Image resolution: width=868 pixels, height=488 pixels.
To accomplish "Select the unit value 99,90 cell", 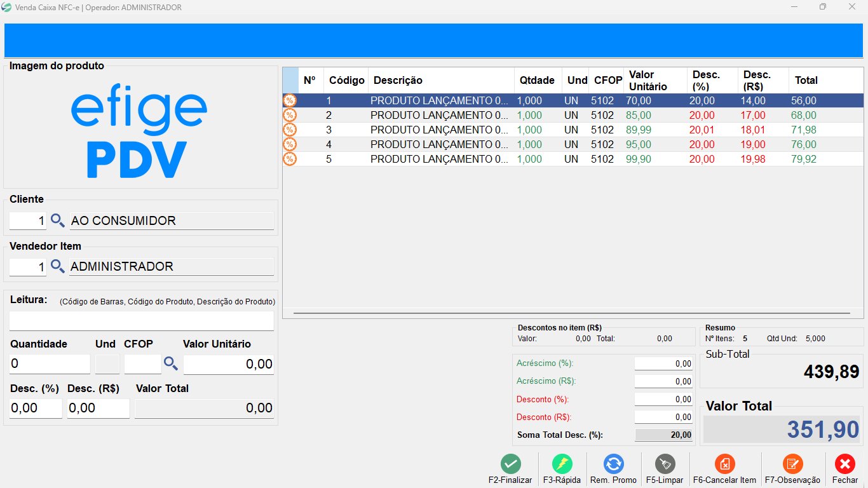I will click(655, 159).
